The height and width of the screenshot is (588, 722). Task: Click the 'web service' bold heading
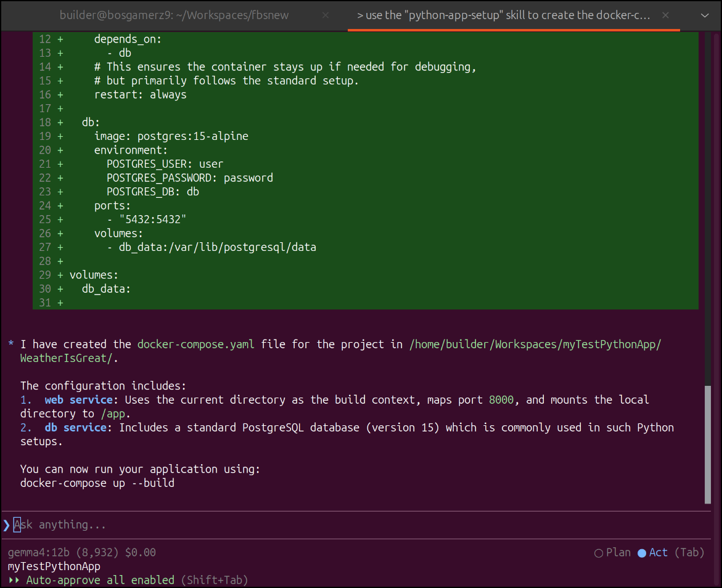pos(79,399)
